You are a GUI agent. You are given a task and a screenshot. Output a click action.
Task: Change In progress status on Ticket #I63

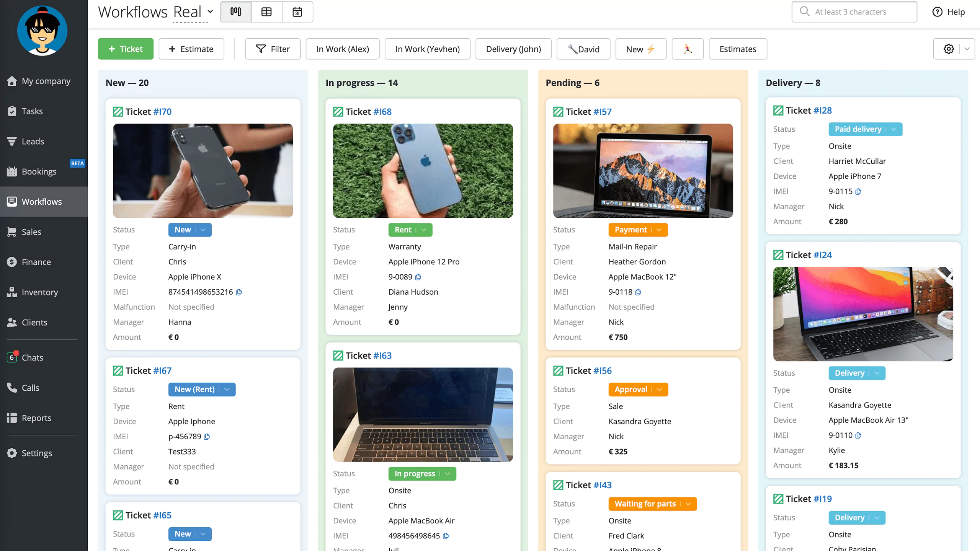(422, 474)
